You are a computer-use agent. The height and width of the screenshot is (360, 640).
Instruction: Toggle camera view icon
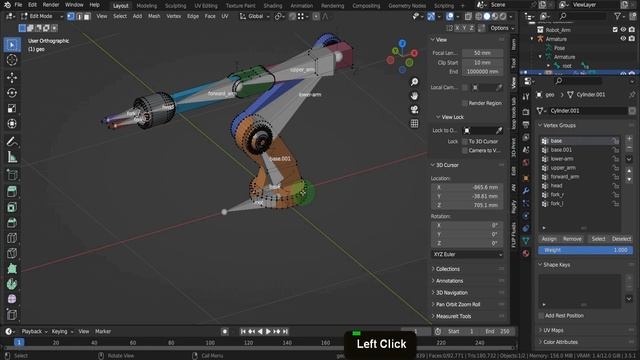(x=414, y=109)
